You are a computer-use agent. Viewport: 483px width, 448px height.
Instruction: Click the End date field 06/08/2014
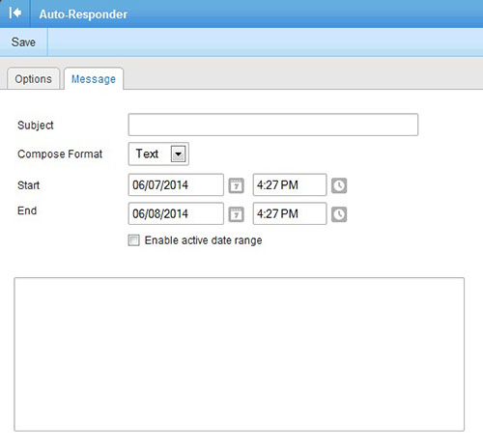coord(176,213)
